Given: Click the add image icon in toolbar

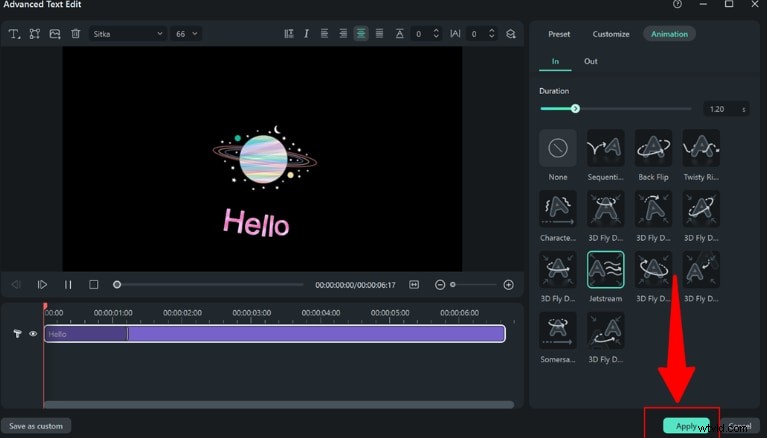Looking at the screenshot, I should (x=55, y=34).
